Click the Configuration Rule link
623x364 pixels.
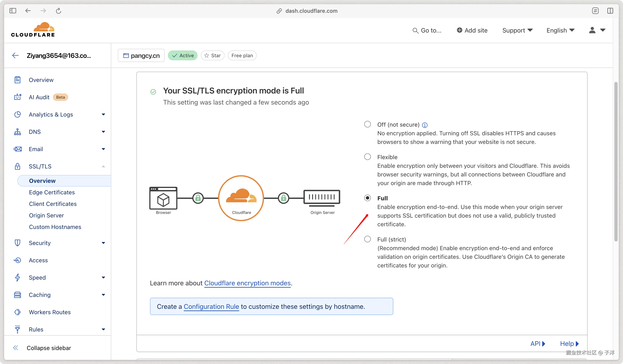click(x=211, y=306)
